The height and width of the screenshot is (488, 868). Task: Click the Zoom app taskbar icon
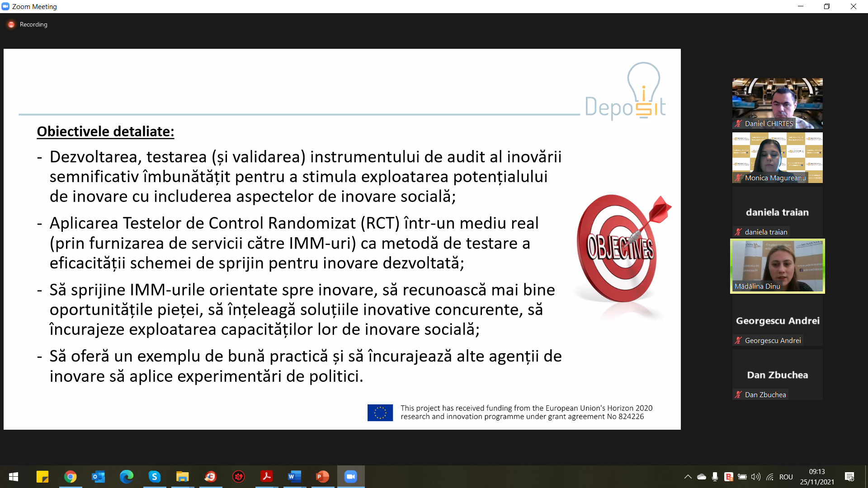tap(351, 477)
